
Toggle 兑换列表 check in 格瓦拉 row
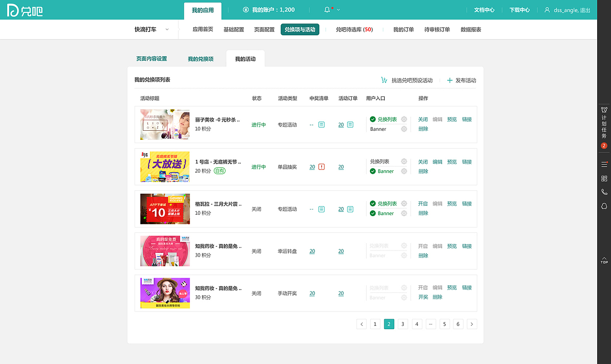373,204
